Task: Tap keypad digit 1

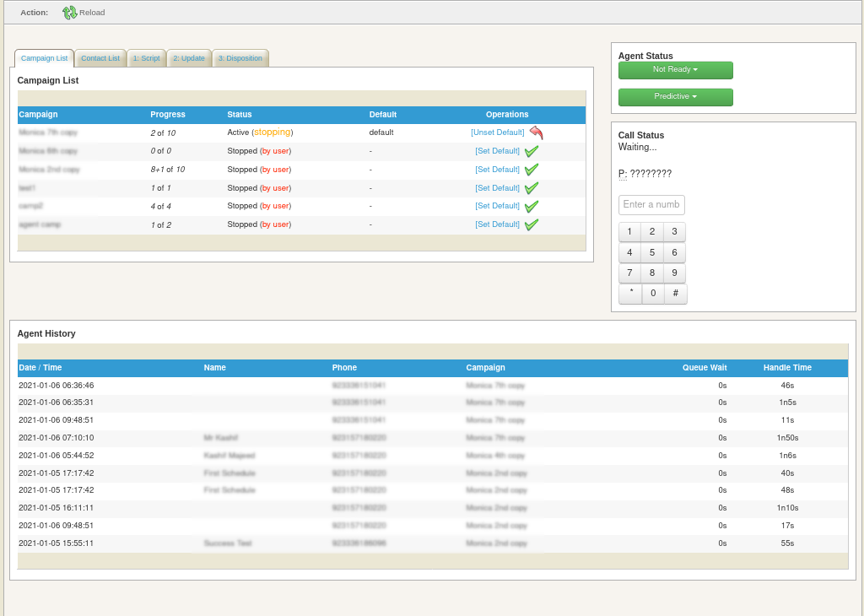Action: [629, 232]
